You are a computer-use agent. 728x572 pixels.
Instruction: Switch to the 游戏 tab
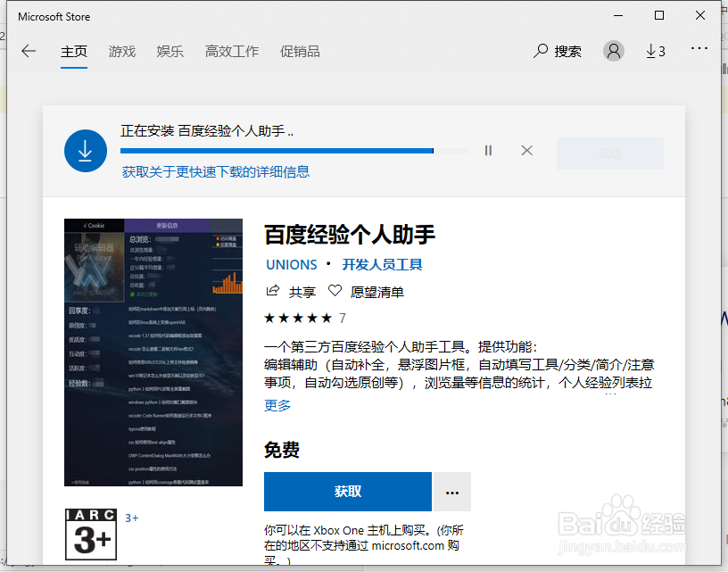122,52
